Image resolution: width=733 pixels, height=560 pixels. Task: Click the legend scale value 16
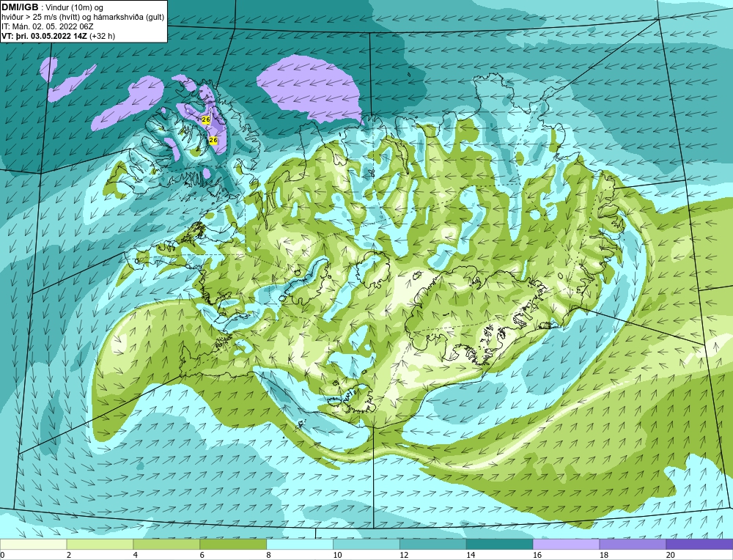coord(537,555)
